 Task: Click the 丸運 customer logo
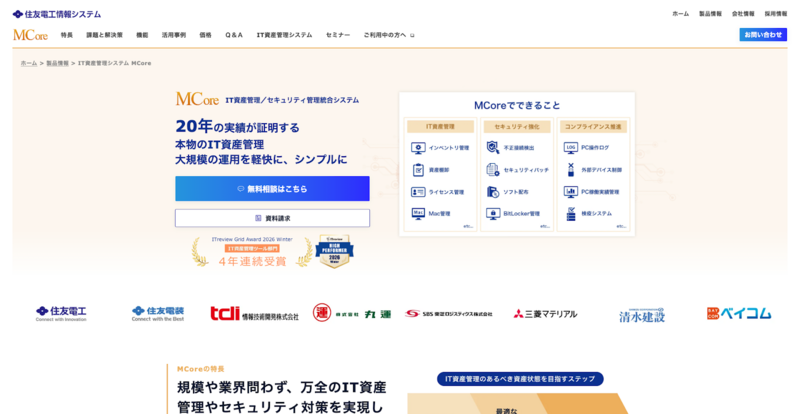[352, 313]
